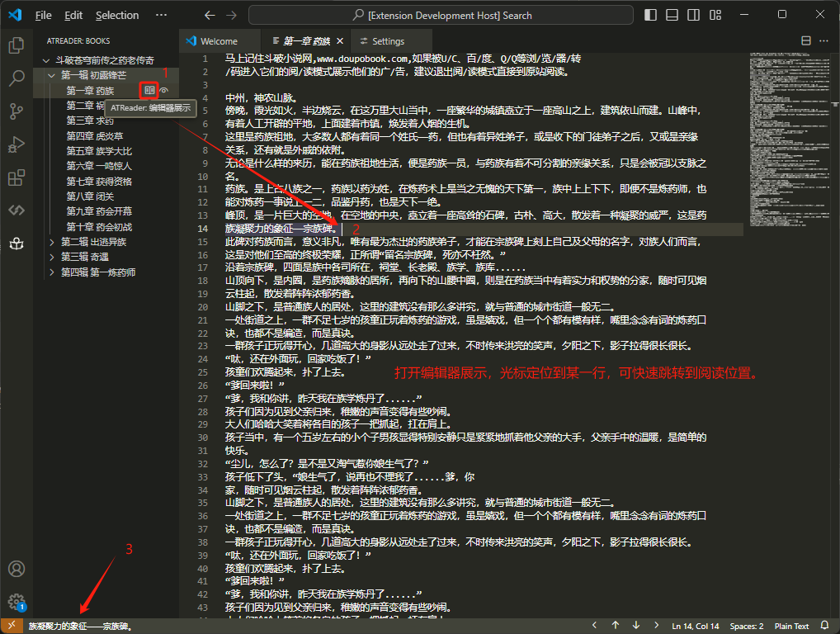The image size is (840, 634).
Task: Click Plain Text to change the language mode
Action: click(791, 625)
